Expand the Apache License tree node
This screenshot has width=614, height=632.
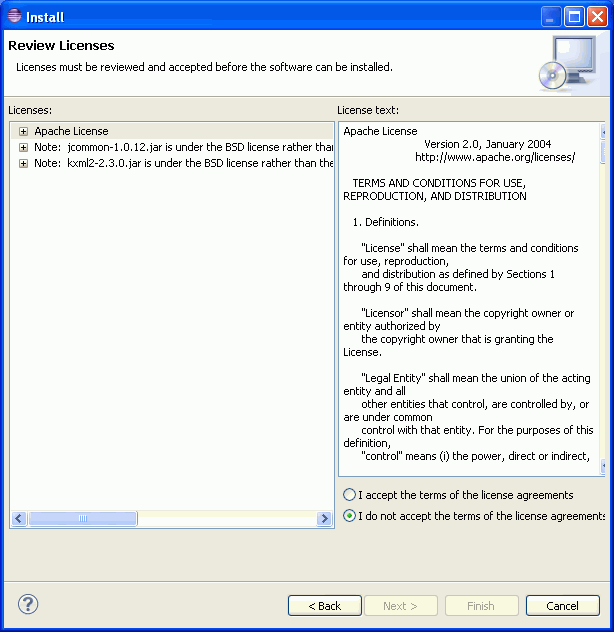[23, 131]
